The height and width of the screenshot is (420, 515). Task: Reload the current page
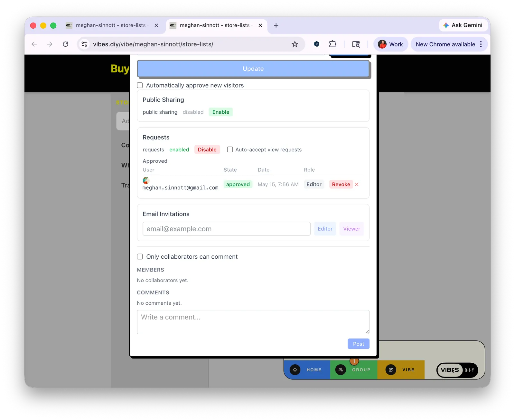coord(66,44)
